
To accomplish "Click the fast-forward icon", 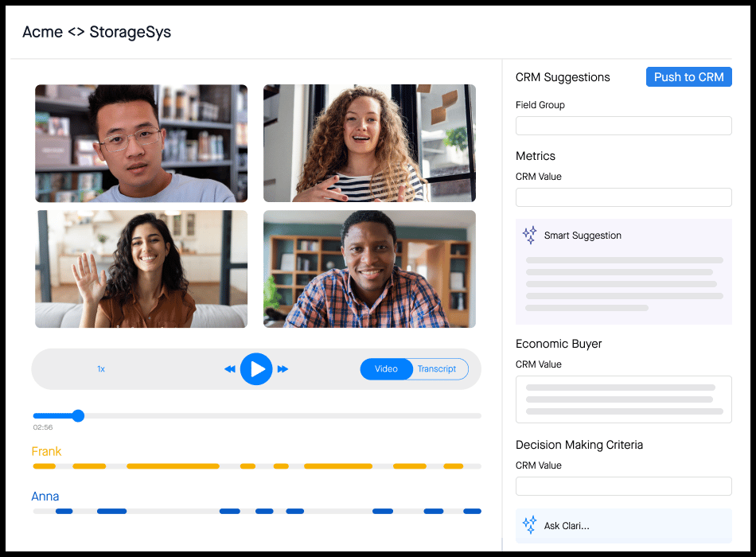I will click(x=283, y=368).
